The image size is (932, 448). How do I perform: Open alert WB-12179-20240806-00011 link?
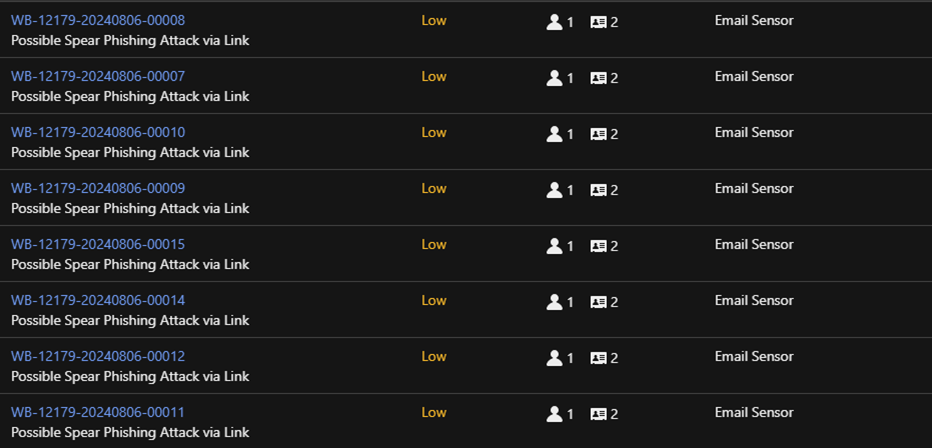(98, 412)
